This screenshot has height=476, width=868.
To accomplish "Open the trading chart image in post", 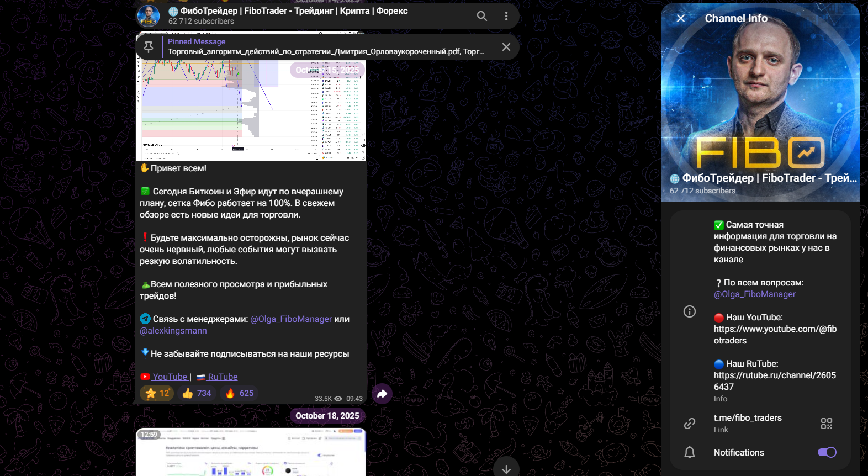I will pyautogui.click(x=251, y=97).
